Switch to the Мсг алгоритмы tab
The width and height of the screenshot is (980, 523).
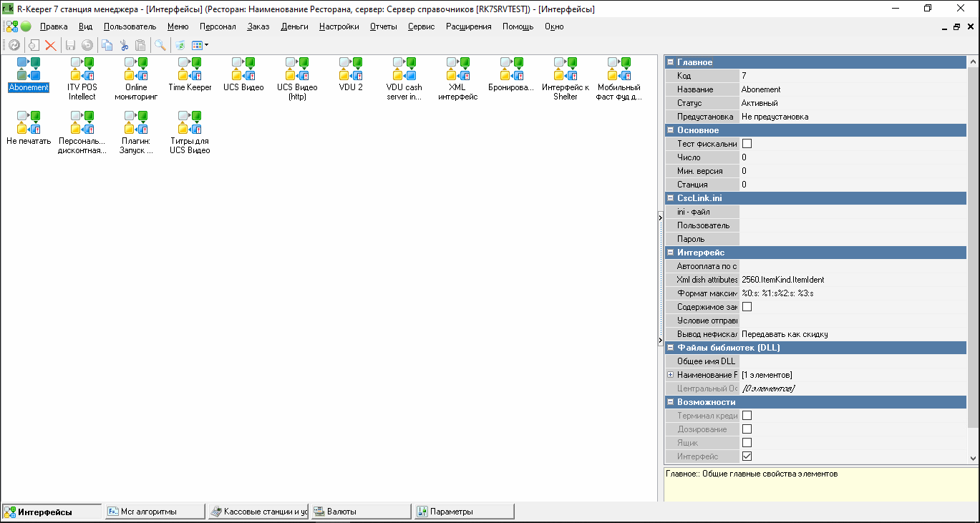click(154, 512)
